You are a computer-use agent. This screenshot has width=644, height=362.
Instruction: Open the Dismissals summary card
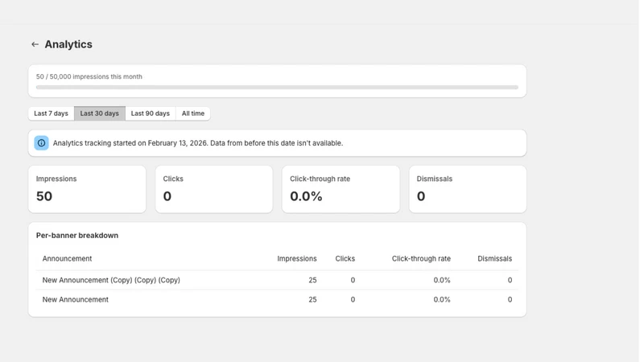468,189
